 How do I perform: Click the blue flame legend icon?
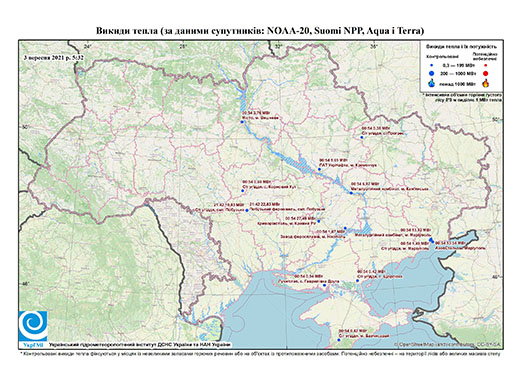[432, 83]
